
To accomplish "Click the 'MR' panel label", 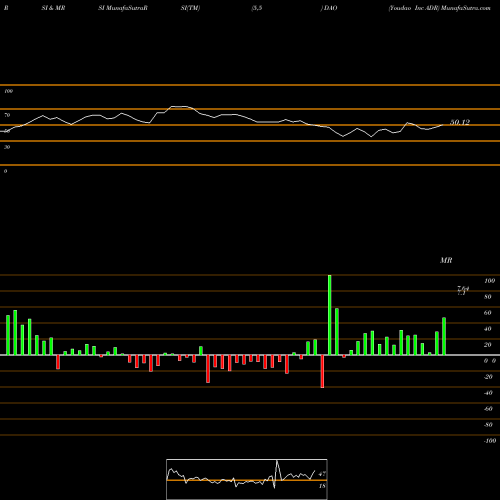I will pos(446,260).
